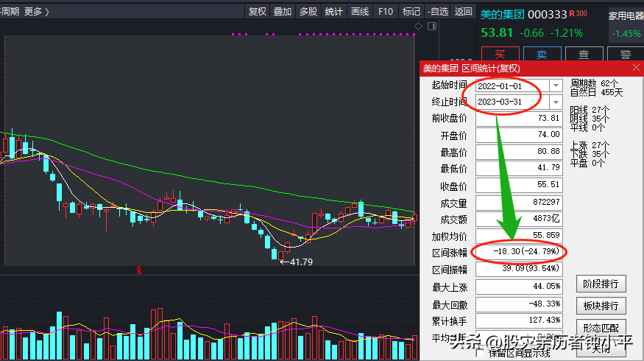Viewport: 644px width, 361px height.
Task: Click the 家用电器 sector label
Action: point(626,16)
